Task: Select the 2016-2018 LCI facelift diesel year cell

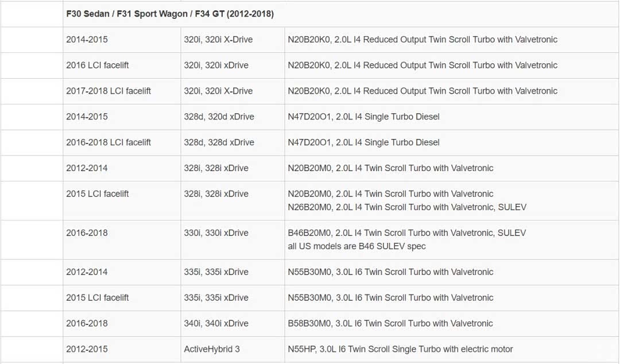Action: (108, 142)
